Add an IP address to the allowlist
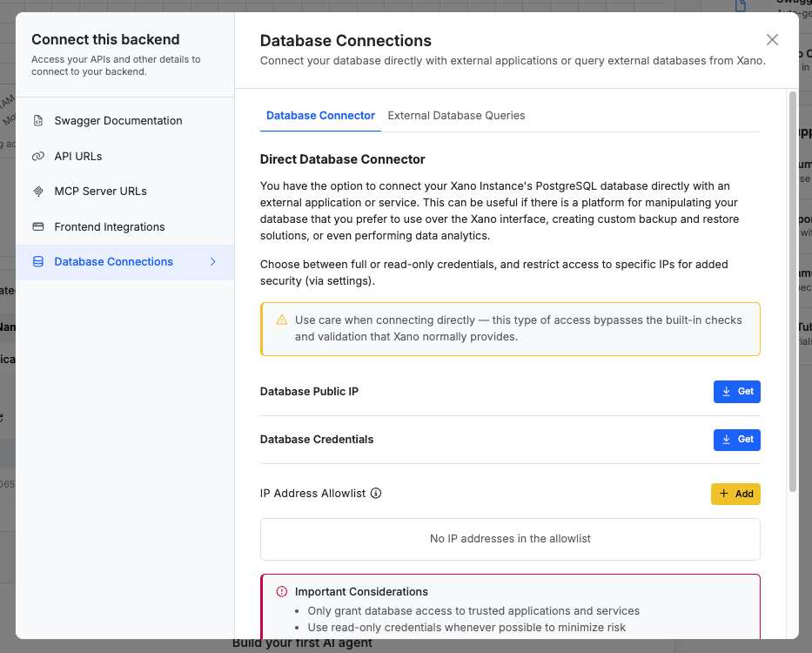Screen dimensions: 812x653 [x=735, y=494]
